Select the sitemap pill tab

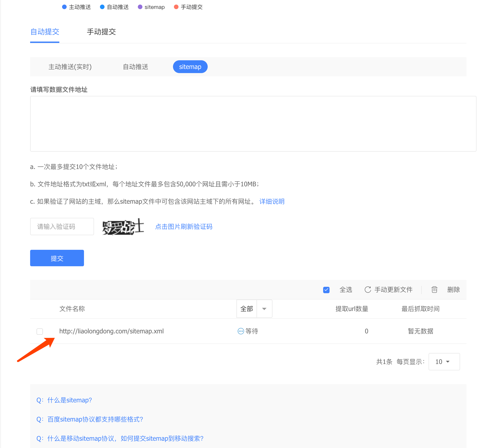[x=190, y=67]
